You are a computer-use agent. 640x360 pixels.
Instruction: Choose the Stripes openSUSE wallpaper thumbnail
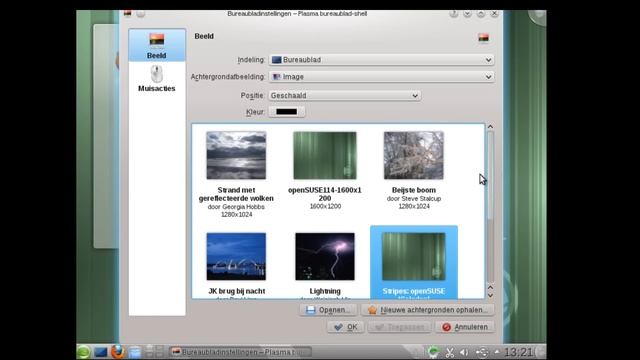point(413,256)
